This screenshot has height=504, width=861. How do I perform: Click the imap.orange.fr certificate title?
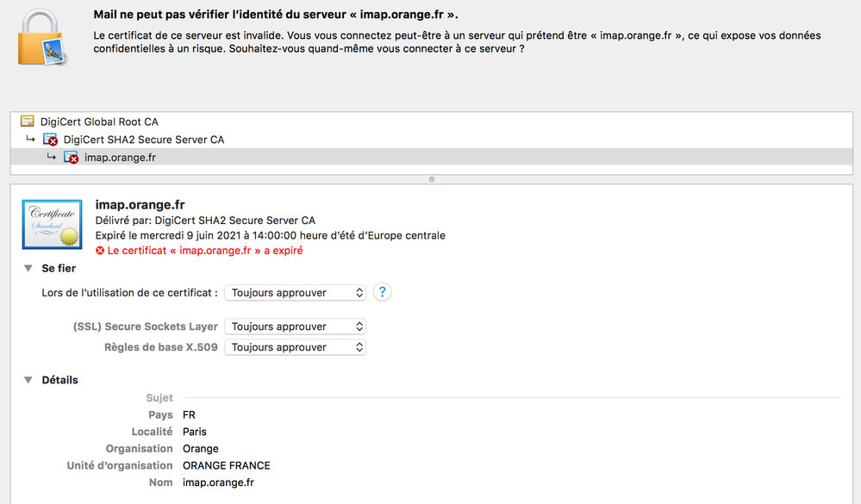click(x=140, y=204)
